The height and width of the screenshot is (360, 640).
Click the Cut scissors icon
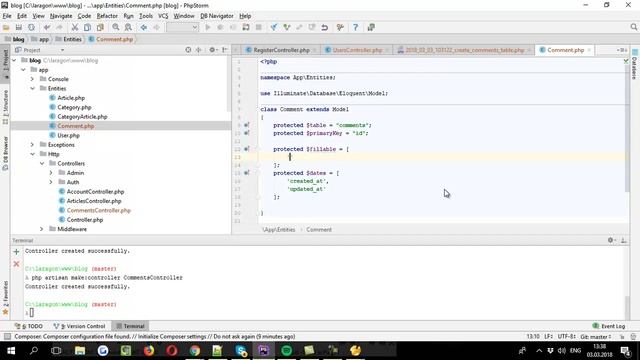(75, 27)
